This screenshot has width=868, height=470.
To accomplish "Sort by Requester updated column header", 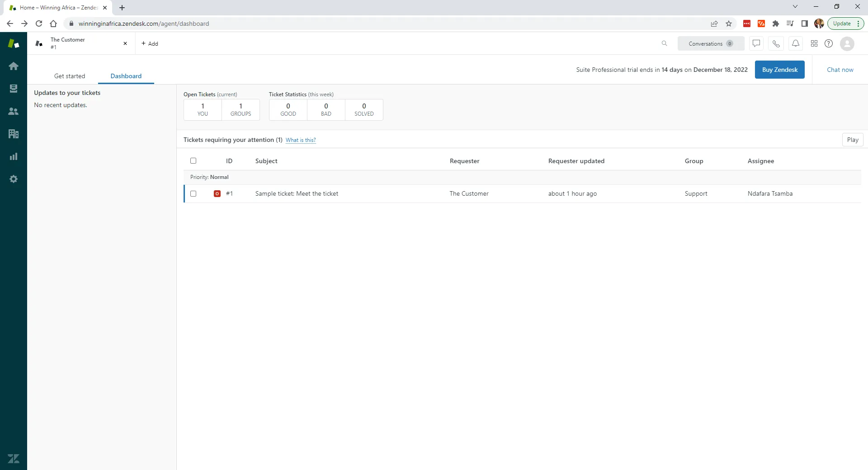I will (x=576, y=161).
